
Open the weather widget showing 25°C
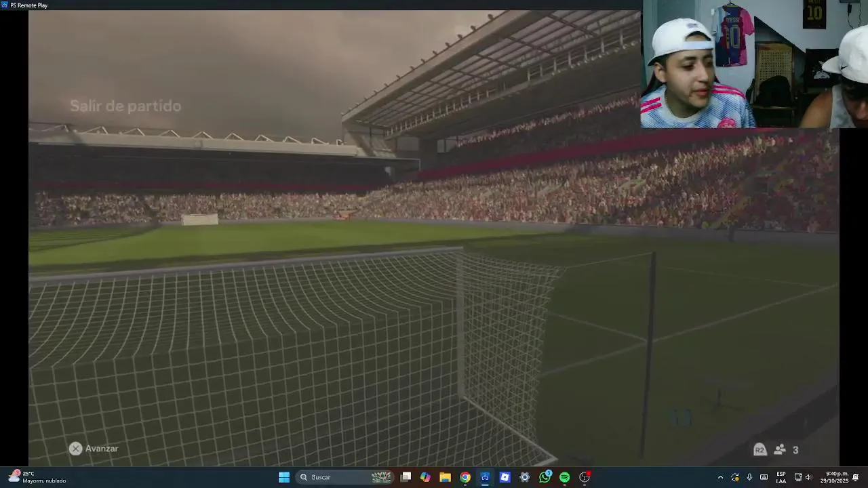pos(37,477)
